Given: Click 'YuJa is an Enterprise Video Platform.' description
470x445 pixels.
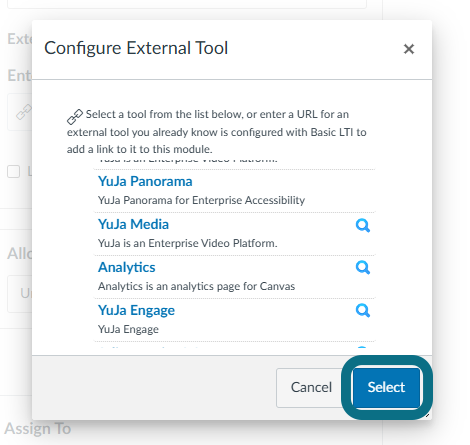Looking at the screenshot, I should tap(188, 243).
